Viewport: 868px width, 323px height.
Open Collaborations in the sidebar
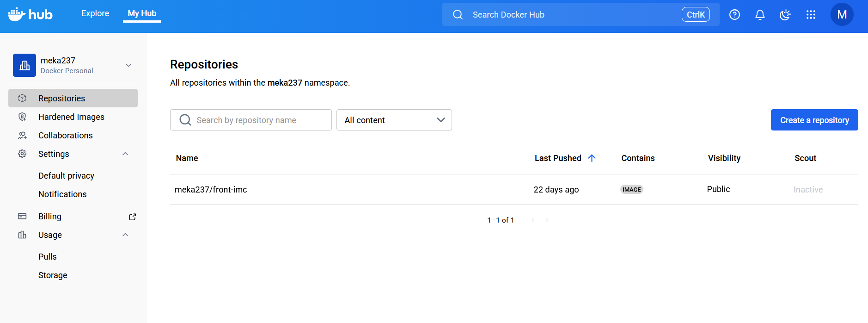click(73, 135)
